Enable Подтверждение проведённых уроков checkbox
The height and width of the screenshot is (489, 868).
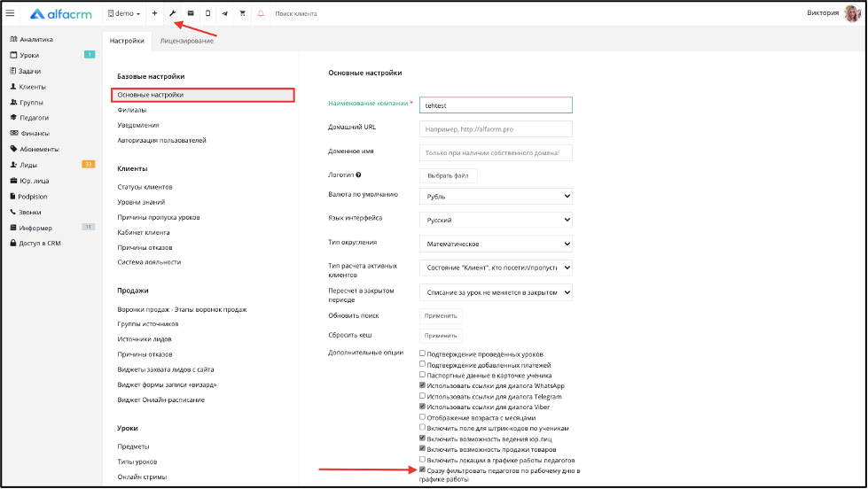[x=422, y=353]
